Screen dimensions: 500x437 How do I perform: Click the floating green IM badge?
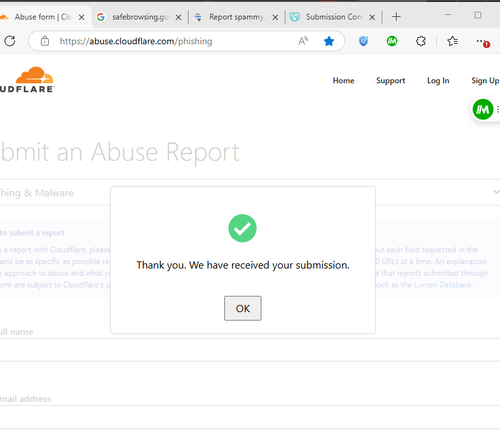point(483,109)
